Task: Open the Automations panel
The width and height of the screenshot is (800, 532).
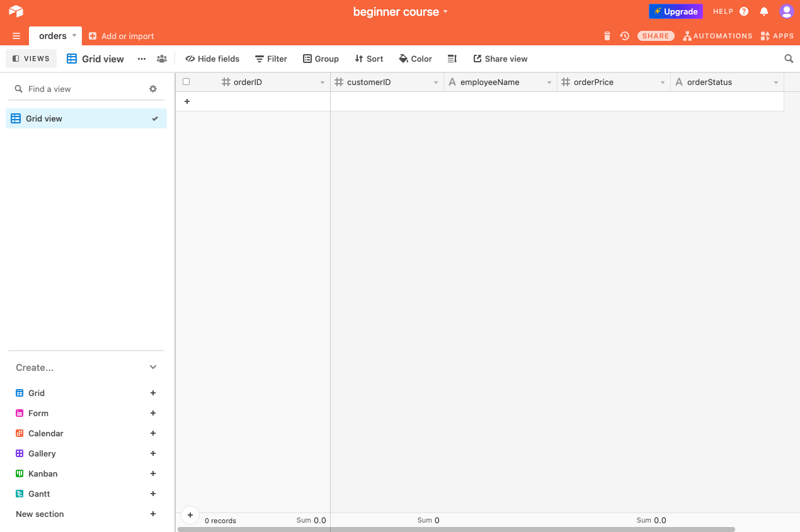Action: point(717,36)
